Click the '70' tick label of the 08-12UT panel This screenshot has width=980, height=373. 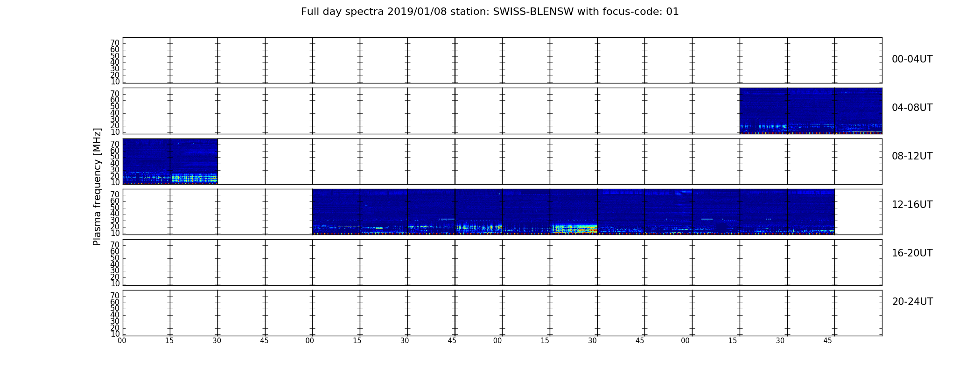pos(115,144)
